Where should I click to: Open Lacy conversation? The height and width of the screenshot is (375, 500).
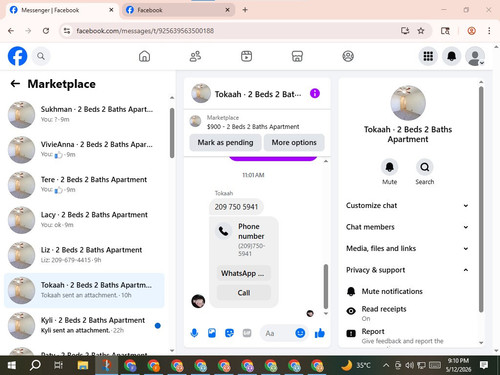click(84, 220)
